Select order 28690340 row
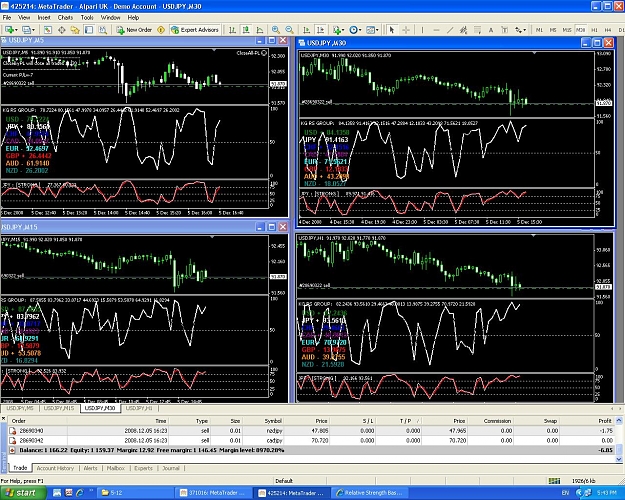Viewport: 625px width, 500px height. 312,431
